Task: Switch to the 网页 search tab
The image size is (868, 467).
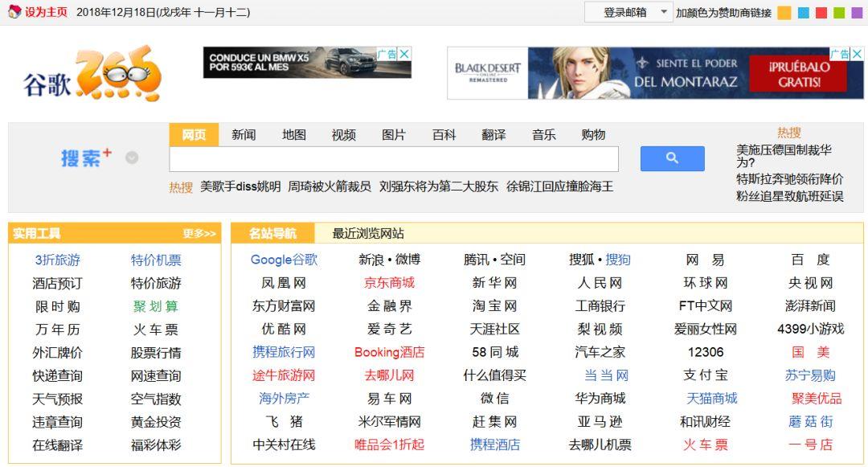Action: 194,134
